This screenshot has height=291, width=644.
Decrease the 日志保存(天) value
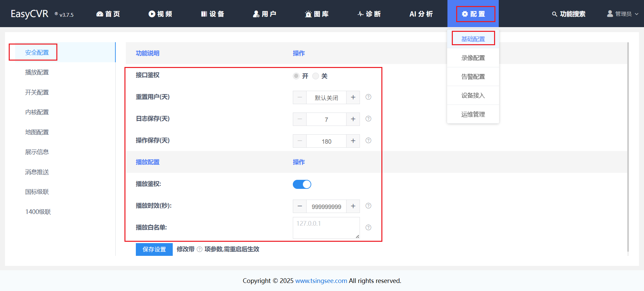[300, 119]
